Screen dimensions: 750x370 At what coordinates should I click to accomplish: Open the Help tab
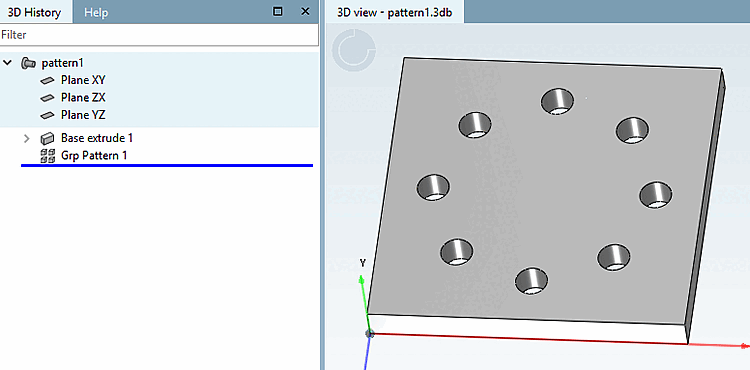[x=96, y=12]
